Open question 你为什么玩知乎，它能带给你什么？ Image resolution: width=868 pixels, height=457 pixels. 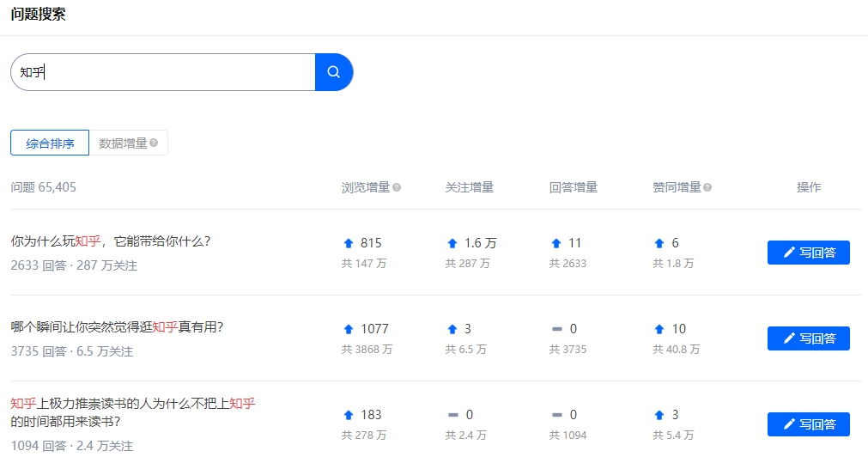(x=111, y=241)
